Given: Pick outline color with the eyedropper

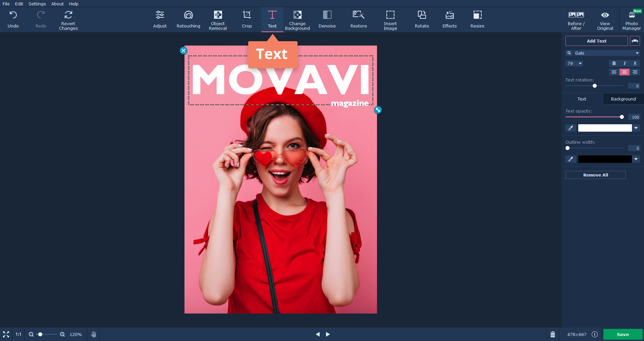Looking at the screenshot, I should (571, 159).
